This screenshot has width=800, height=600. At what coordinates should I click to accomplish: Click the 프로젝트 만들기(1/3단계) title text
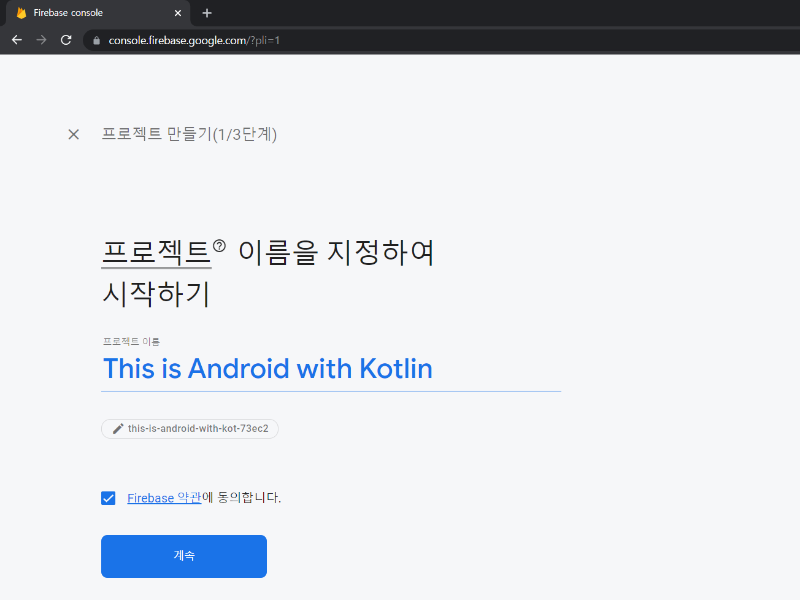[189, 134]
